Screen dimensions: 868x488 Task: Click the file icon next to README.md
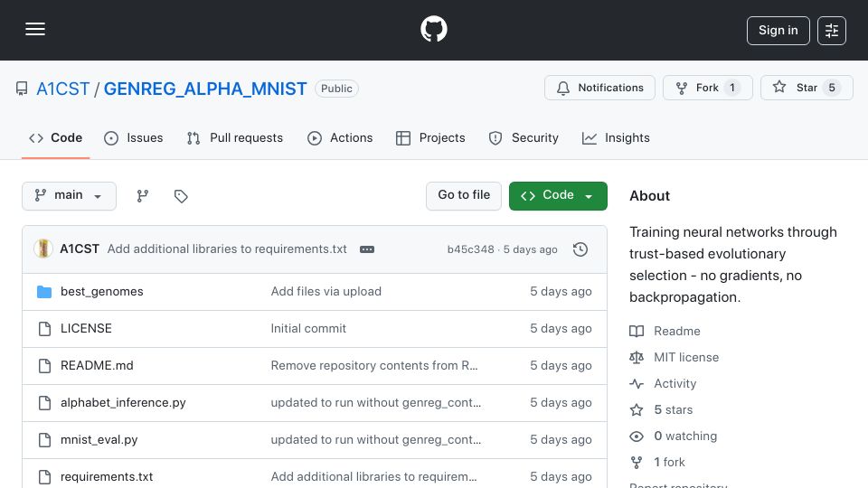pyautogui.click(x=44, y=366)
